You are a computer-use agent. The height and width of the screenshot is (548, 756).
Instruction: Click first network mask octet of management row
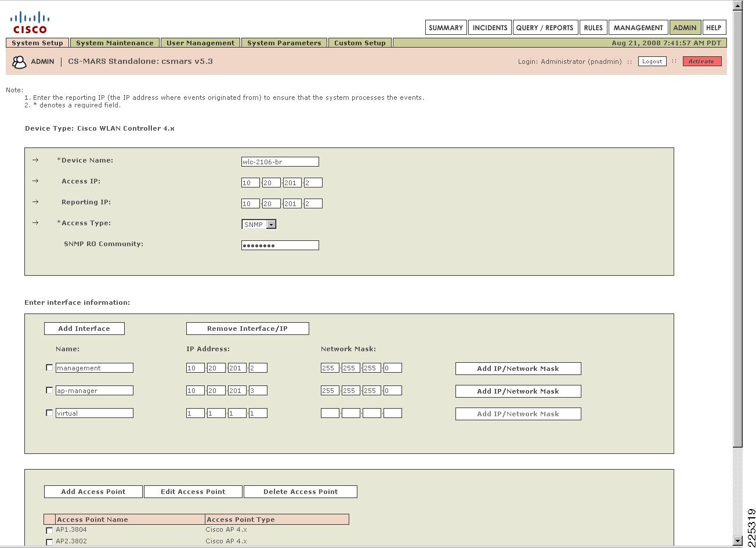pos(330,368)
